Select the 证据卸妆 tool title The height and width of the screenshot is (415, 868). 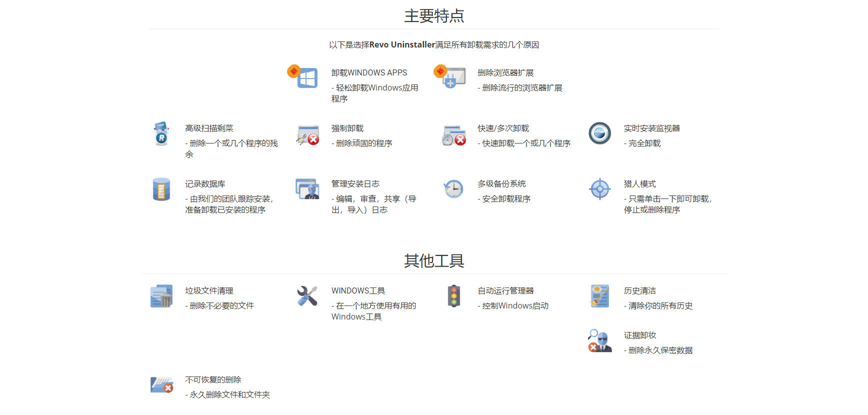[639, 335]
